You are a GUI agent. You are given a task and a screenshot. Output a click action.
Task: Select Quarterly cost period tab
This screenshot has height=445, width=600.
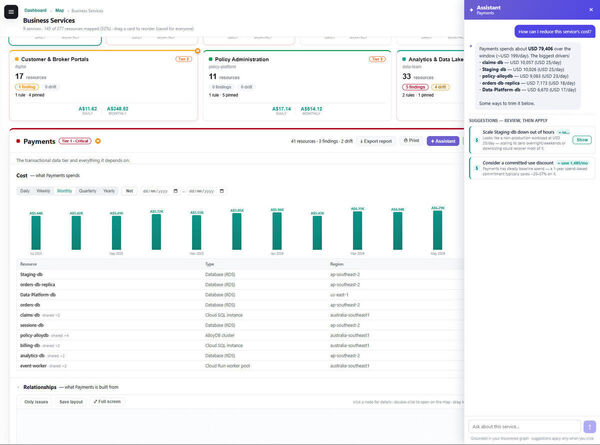(88, 191)
